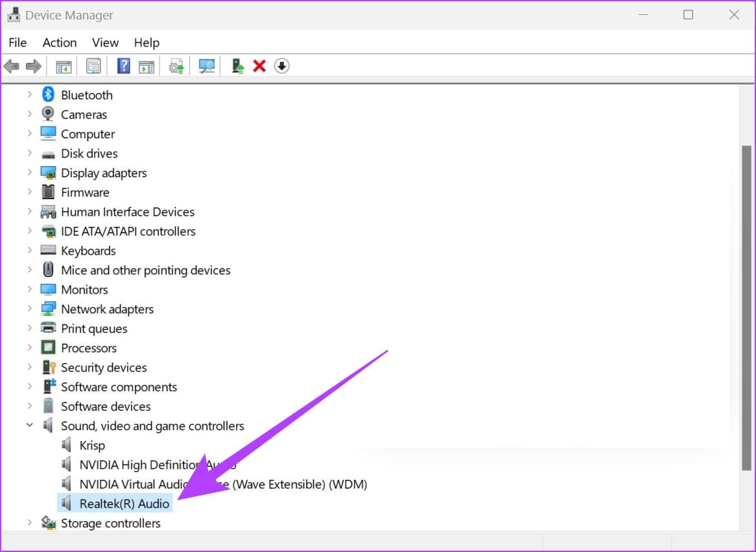Click the Forward arrow toolbar icon
Viewport: 756px width, 552px height.
(33, 66)
